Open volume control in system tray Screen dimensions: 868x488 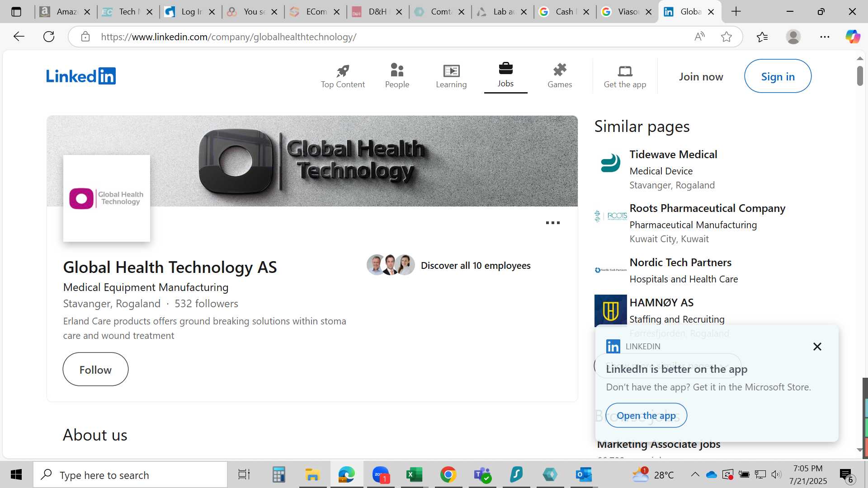[777, 474]
